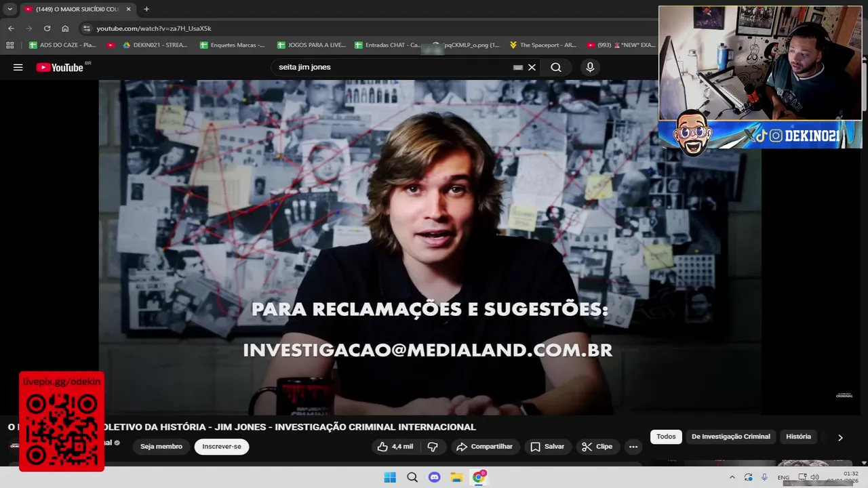Open the browser home page
The width and height of the screenshot is (868, 488).
point(65,28)
